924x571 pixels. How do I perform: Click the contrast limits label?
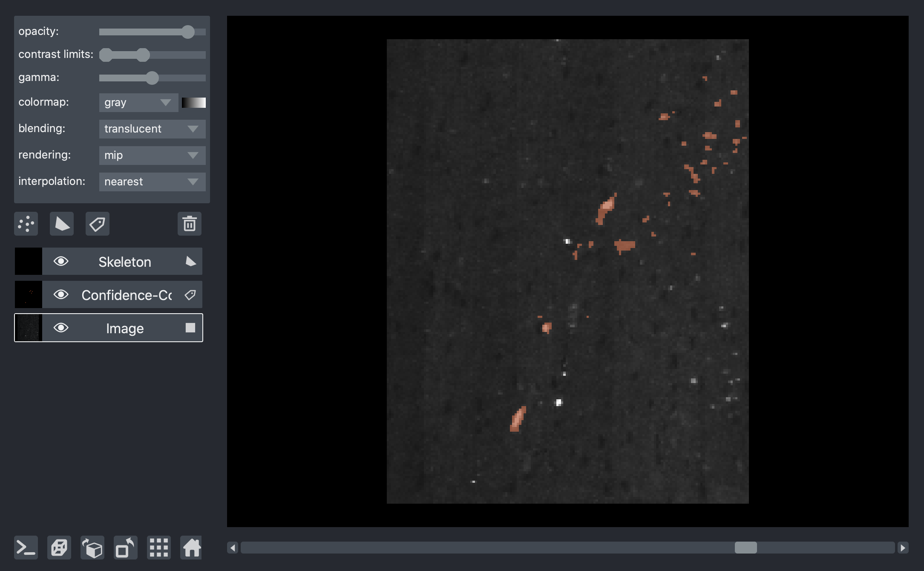[56, 54]
